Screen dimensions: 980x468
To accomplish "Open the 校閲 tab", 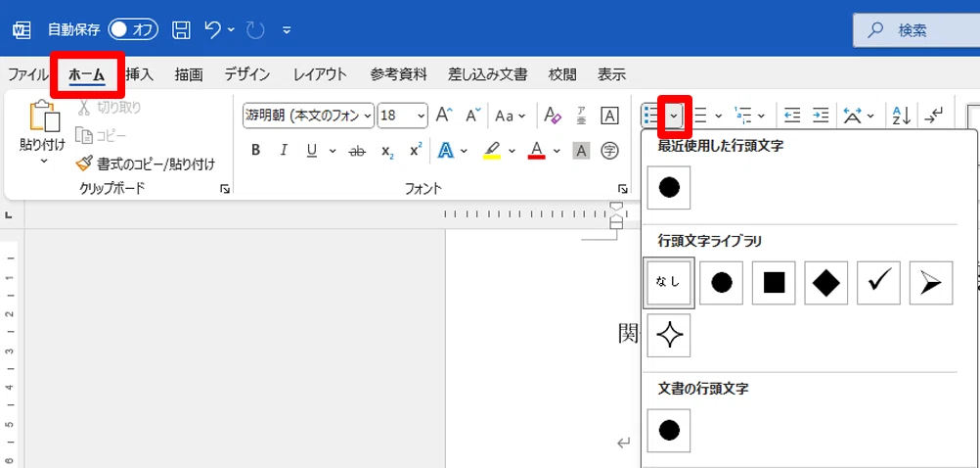I will pos(562,74).
